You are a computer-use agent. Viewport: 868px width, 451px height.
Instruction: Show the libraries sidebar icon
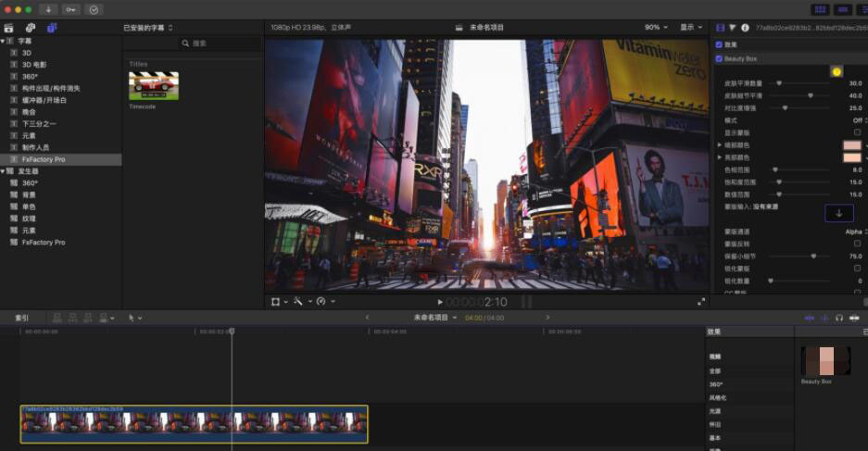coord(9,28)
